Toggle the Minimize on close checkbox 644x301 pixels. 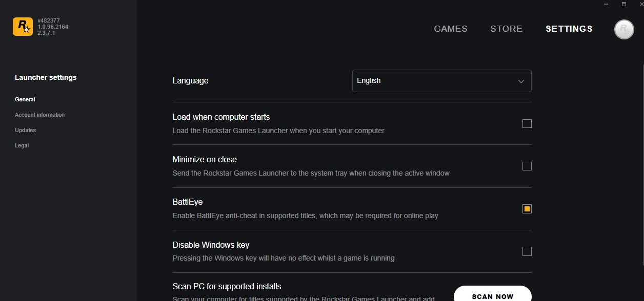tap(527, 166)
